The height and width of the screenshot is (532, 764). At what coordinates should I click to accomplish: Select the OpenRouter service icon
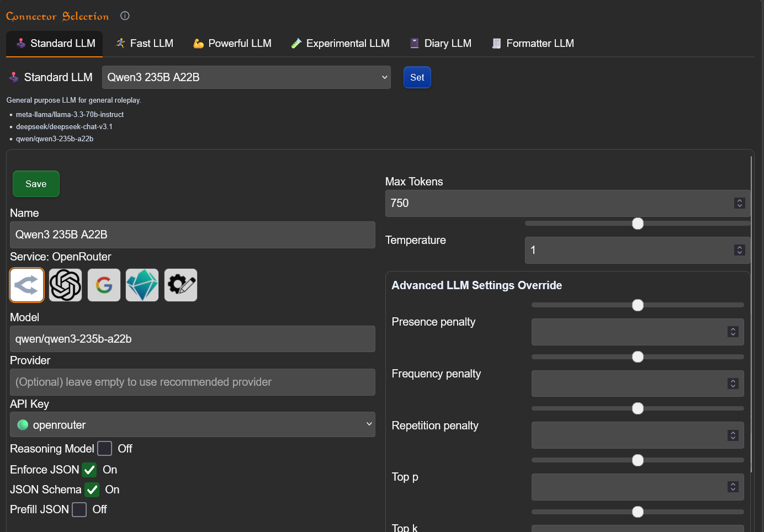click(x=26, y=285)
